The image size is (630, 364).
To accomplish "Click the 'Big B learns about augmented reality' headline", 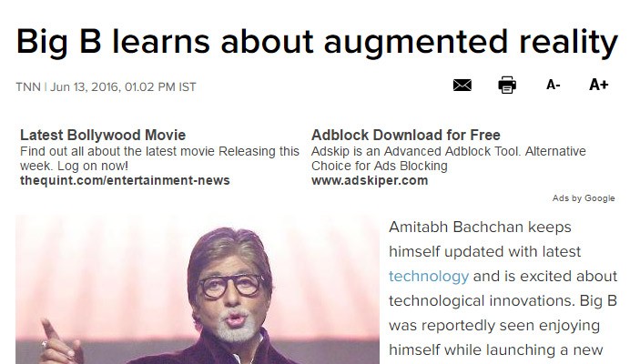I will coord(317,42).
